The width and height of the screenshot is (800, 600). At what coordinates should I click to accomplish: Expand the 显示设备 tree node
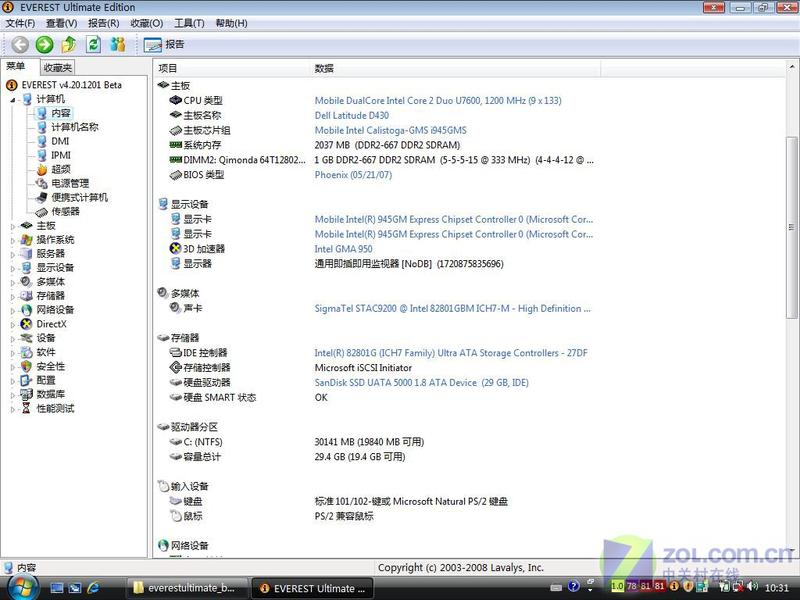pyautogui.click(x=13, y=268)
